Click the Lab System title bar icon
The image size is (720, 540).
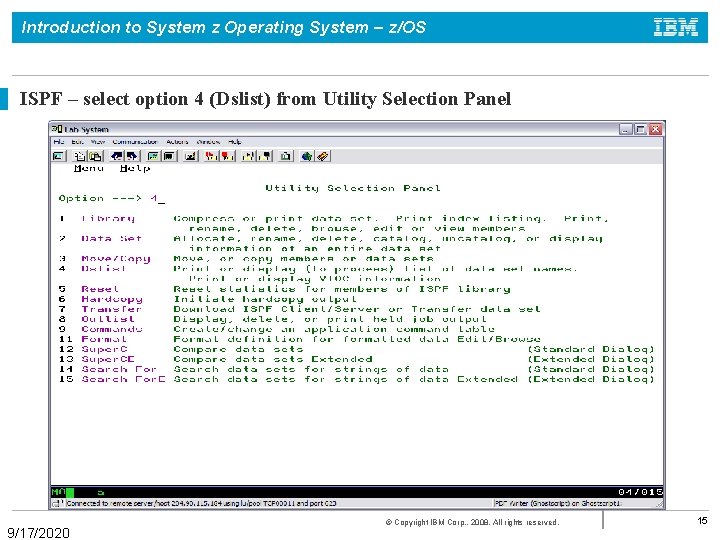point(57,129)
